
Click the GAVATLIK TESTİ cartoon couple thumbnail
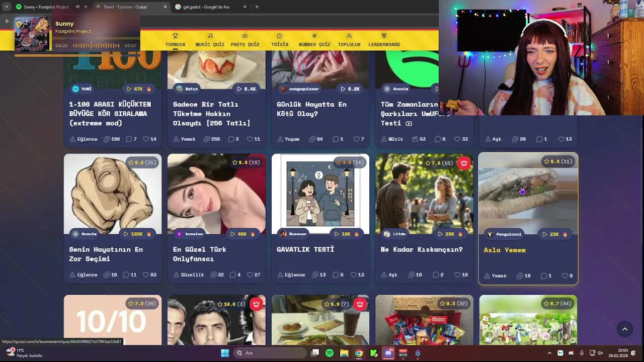click(320, 194)
